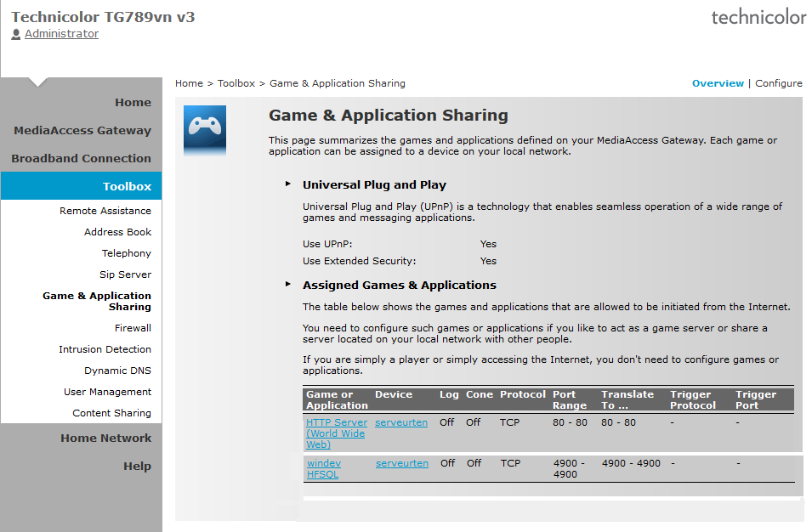Click the 80 - 80 port range value
Image resolution: width=812 pixels, height=532 pixels.
pyautogui.click(x=570, y=422)
